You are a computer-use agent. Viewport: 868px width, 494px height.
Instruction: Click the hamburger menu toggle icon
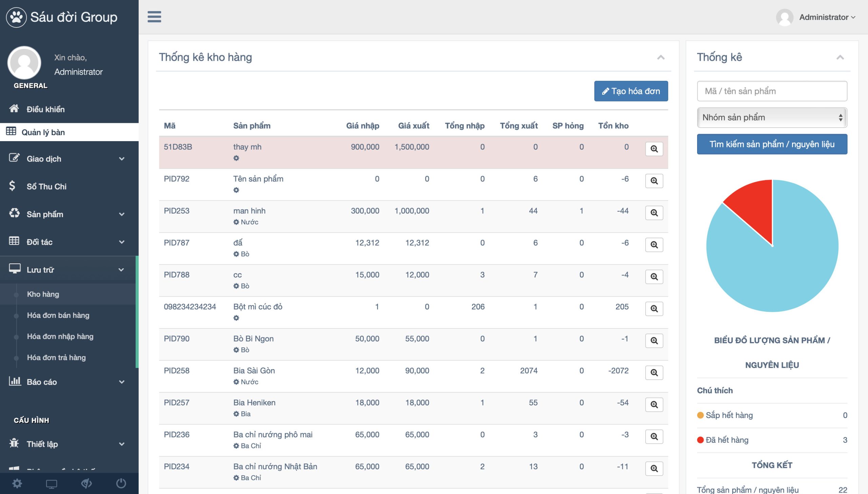coord(154,17)
